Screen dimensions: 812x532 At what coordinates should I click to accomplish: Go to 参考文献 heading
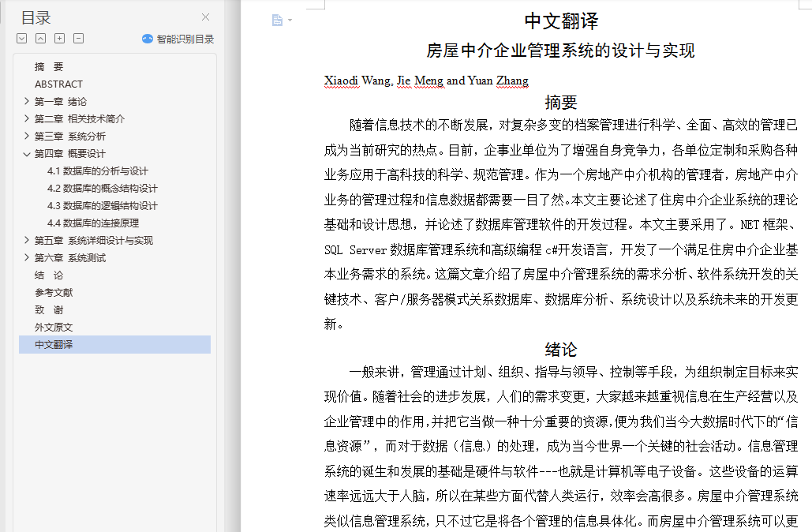tap(54, 292)
